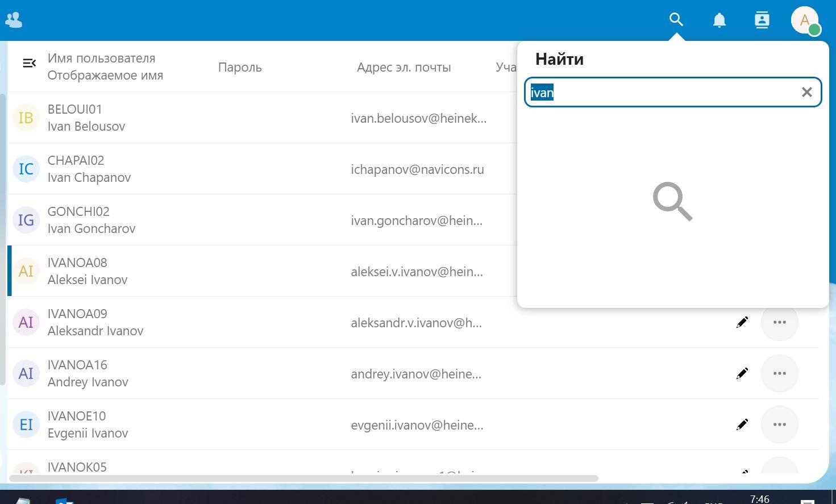Click the 'ivan' search input field
This screenshot has width=836, height=504.
pyautogui.click(x=659, y=92)
